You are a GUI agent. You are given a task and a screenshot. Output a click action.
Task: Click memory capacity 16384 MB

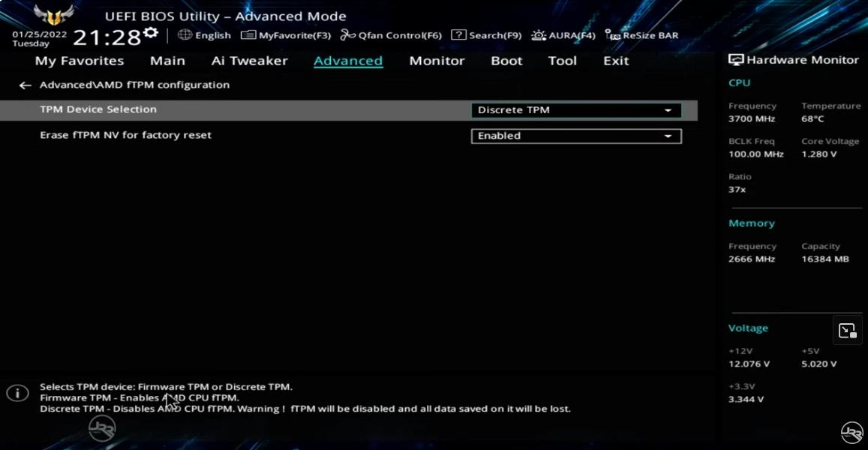824,259
